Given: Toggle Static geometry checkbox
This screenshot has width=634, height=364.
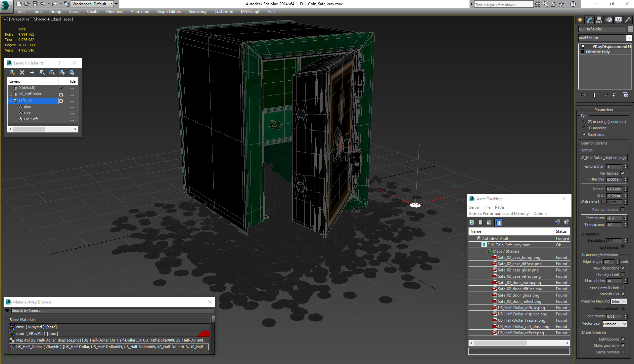Looking at the screenshot, I should pyautogui.click(x=623, y=345).
